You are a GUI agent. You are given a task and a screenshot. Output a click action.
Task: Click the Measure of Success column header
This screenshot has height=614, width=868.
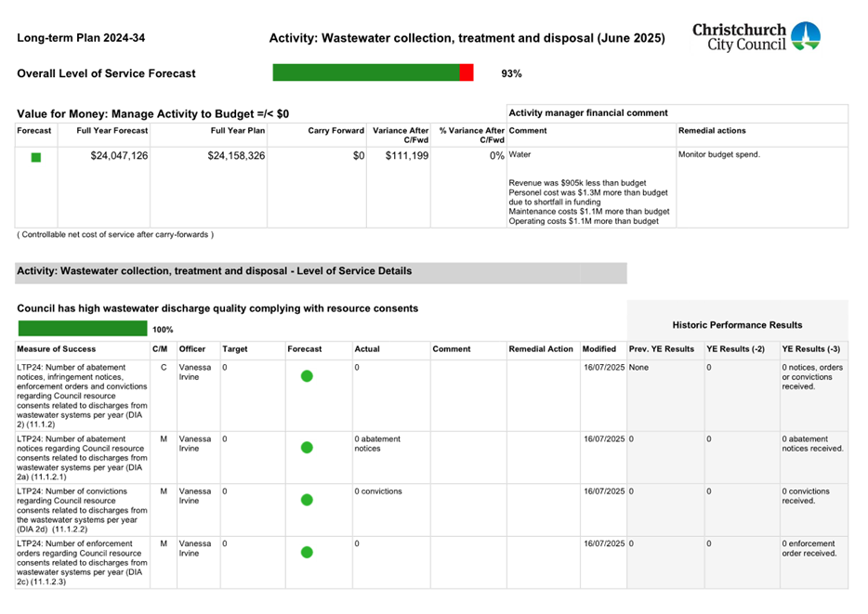(56, 349)
